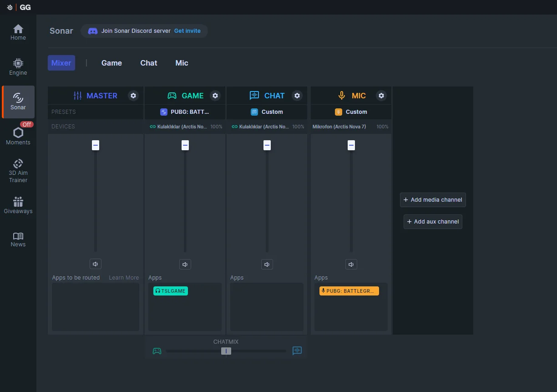The width and height of the screenshot is (557, 392).
Task: Open the News section
Action: pos(18,239)
